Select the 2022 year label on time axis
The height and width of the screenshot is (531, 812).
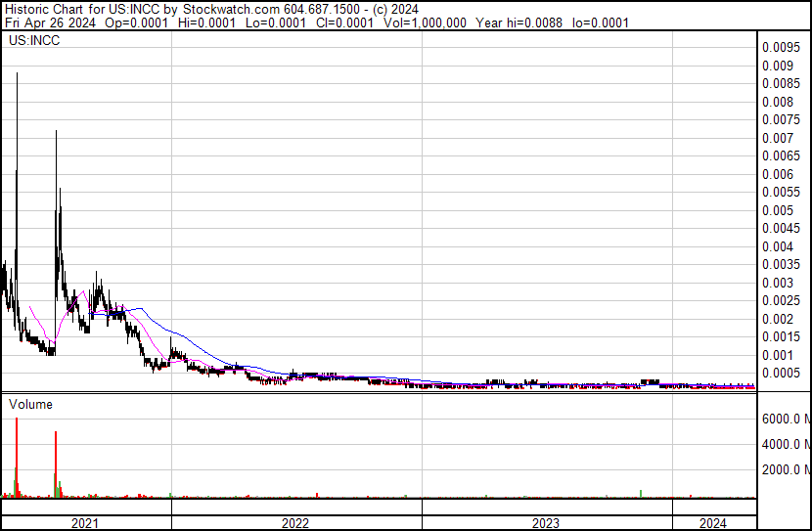pos(295,523)
